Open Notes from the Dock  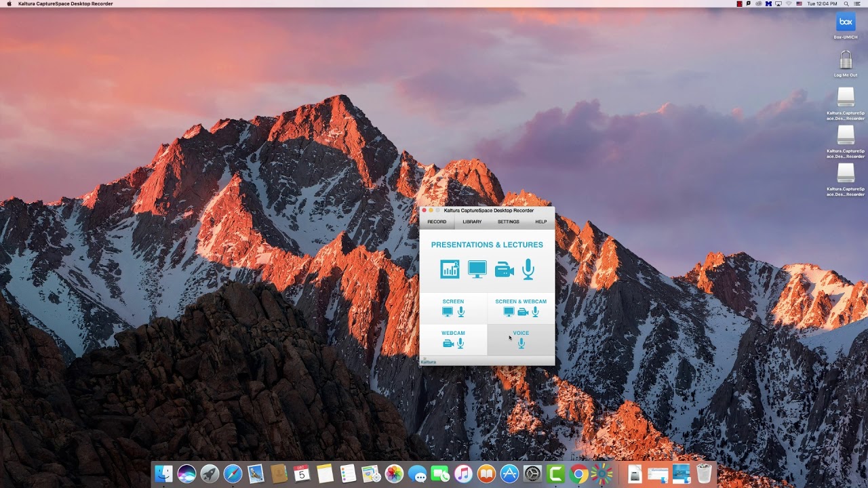click(x=325, y=474)
